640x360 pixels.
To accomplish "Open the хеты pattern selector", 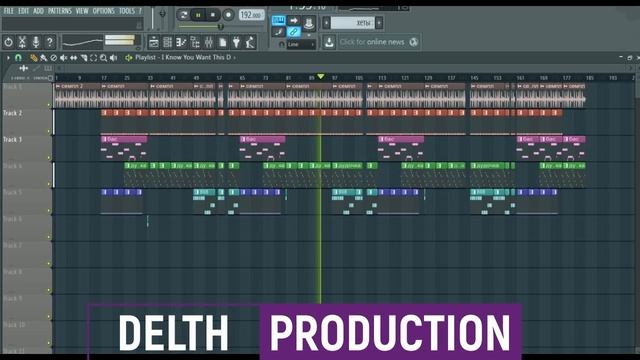I will click(x=353, y=23).
